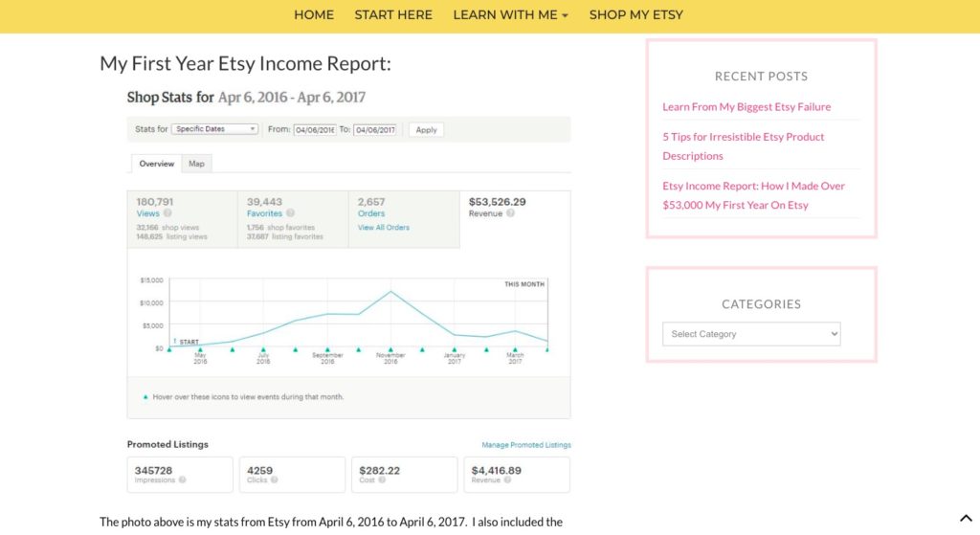This screenshot has height=535, width=980.
Task: Open View All Orders link
Action: [x=383, y=228]
